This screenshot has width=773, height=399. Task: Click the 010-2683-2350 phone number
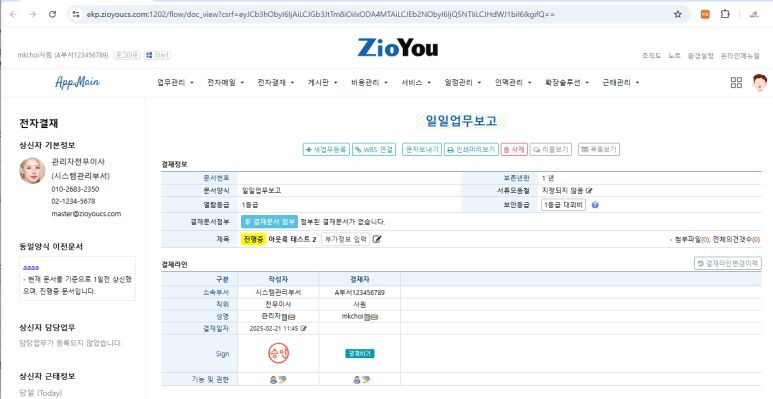(75, 189)
